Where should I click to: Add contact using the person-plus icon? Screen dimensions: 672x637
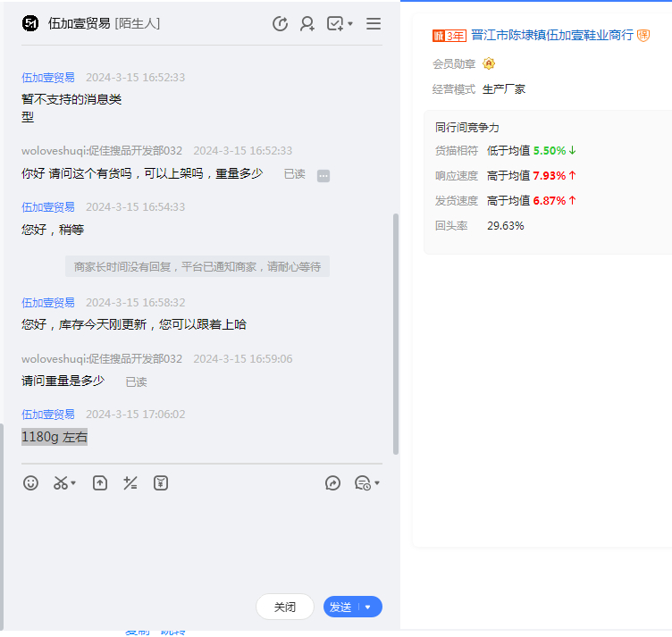point(307,24)
